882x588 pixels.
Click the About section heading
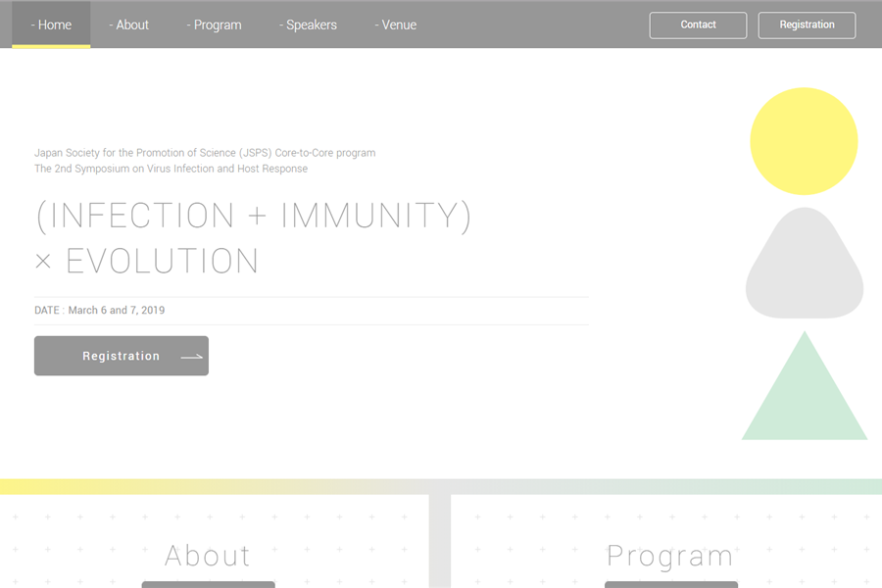point(208,556)
